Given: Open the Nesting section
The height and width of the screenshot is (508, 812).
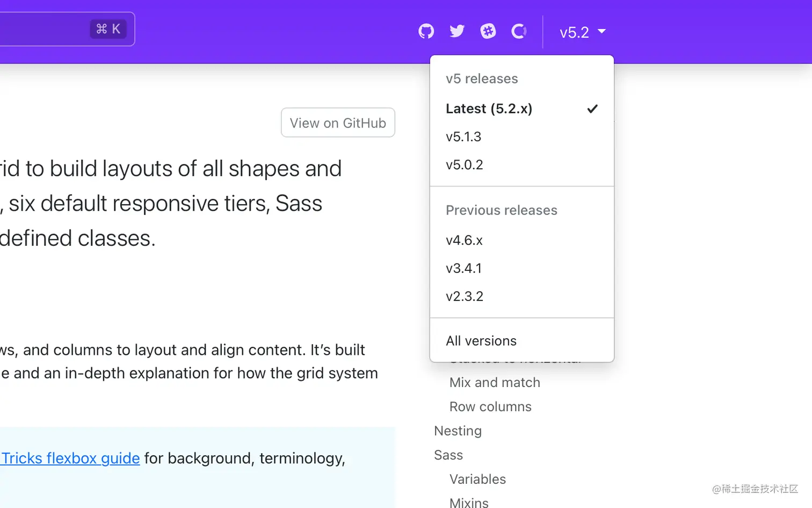Looking at the screenshot, I should pos(458,431).
